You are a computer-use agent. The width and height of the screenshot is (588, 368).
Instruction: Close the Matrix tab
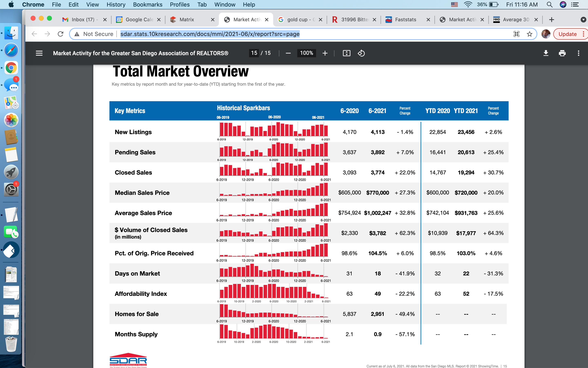[x=213, y=20]
